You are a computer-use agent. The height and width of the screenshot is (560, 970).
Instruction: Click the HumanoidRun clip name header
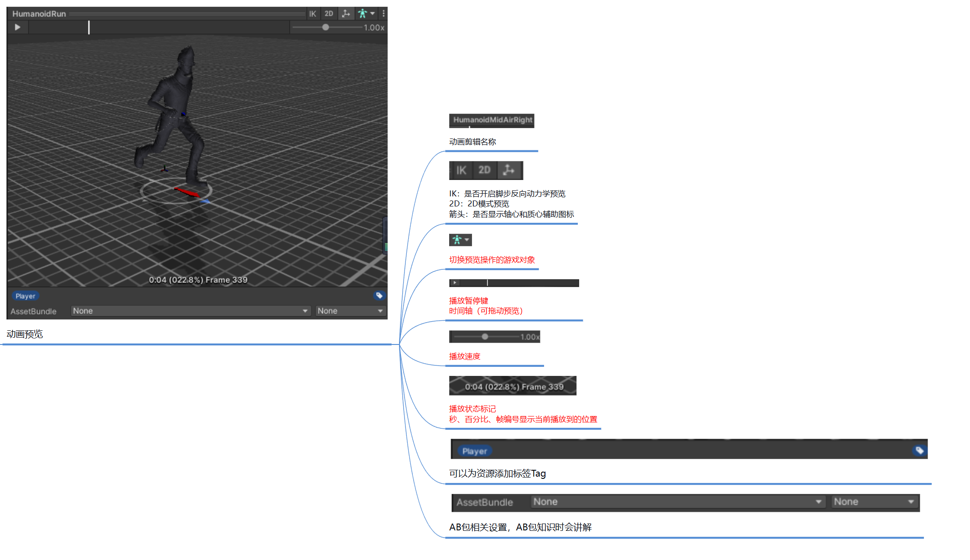pyautogui.click(x=39, y=14)
